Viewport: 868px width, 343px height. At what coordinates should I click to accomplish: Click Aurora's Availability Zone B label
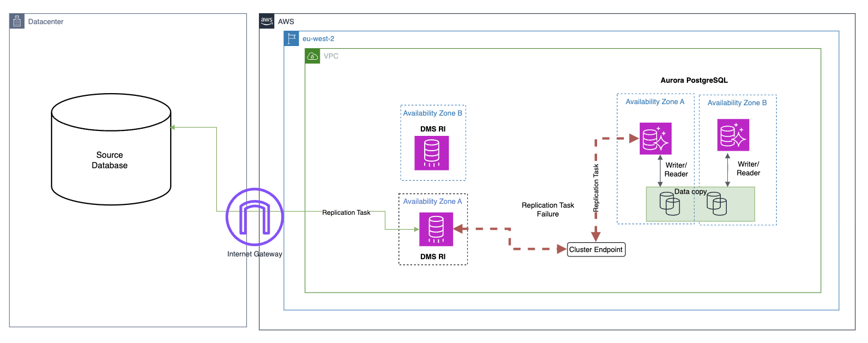click(x=737, y=102)
